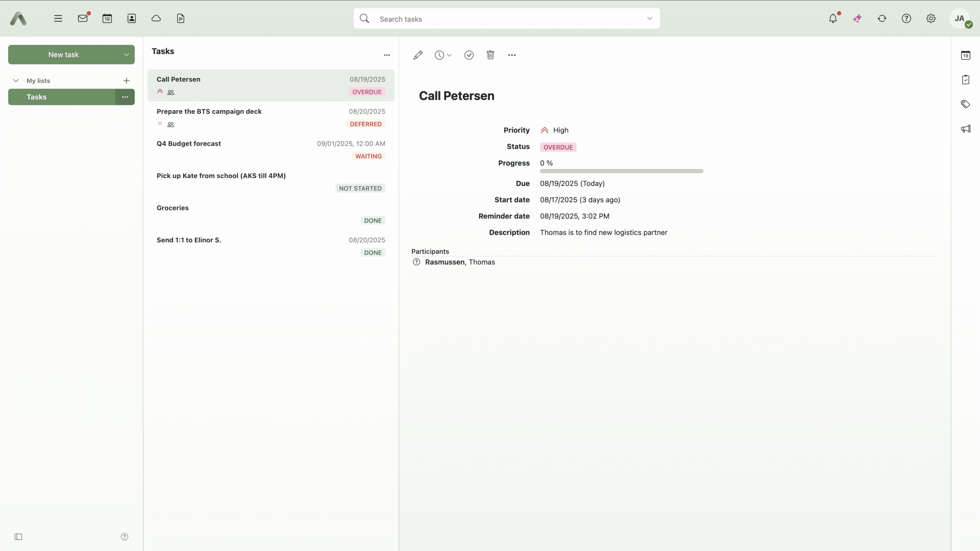Click the New task button

point(64,55)
